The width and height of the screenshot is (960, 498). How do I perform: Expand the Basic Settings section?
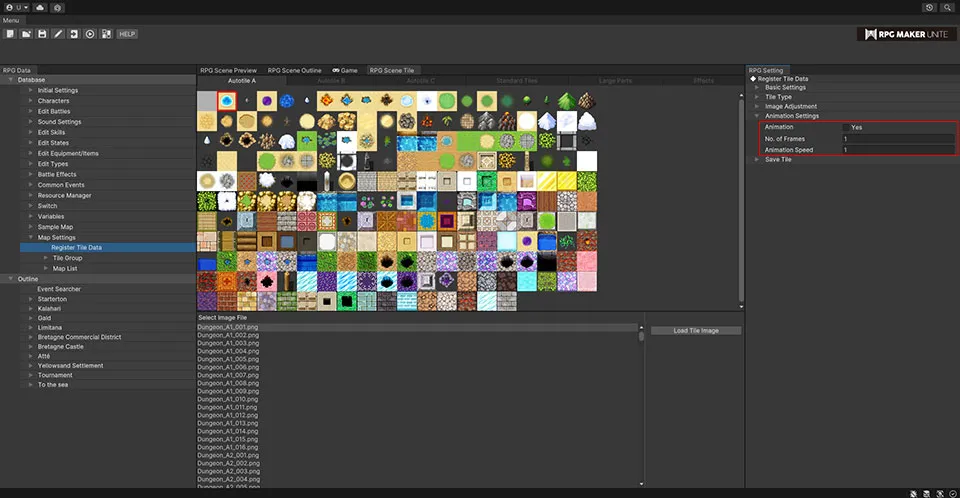757,88
